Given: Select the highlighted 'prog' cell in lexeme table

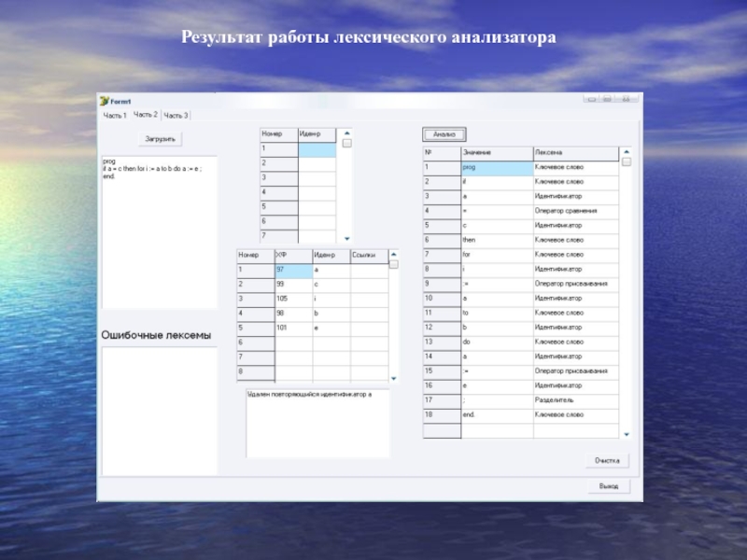Looking at the screenshot, I should coord(497,168).
